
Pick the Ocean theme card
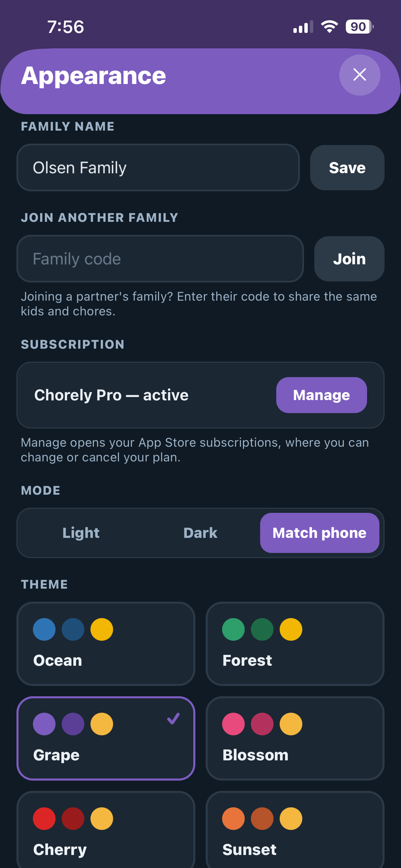[x=106, y=644]
